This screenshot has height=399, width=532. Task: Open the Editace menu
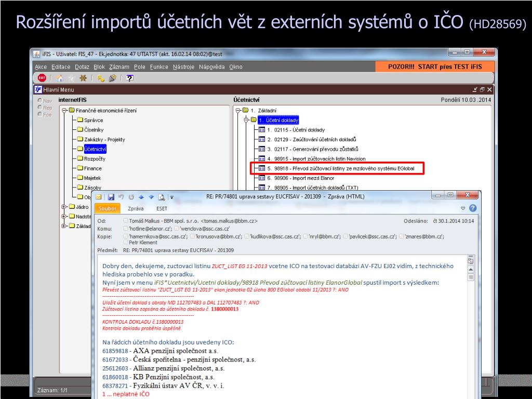[x=61, y=67]
